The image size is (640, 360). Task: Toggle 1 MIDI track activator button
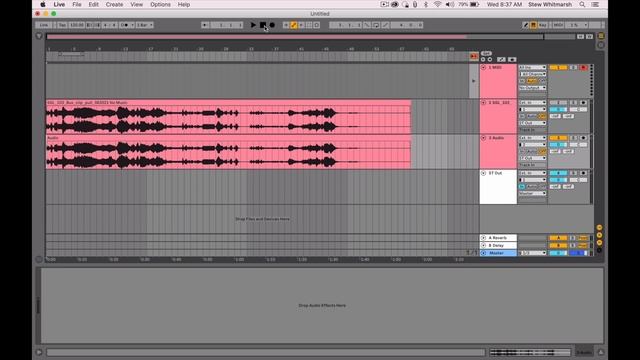558,67
